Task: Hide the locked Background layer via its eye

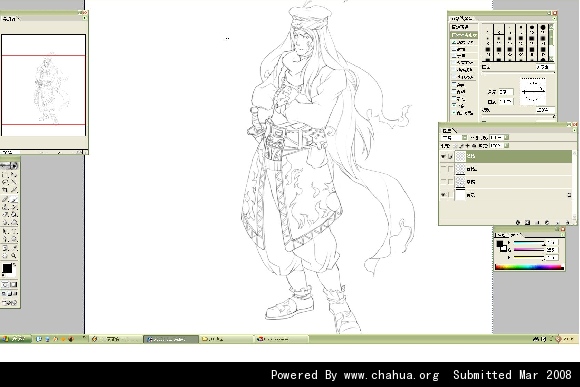Action: pyautogui.click(x=443, y=195)
